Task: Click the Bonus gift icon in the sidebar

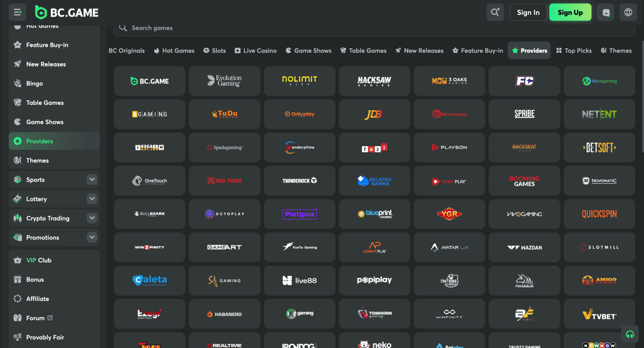Action: [x=18, y=279]
